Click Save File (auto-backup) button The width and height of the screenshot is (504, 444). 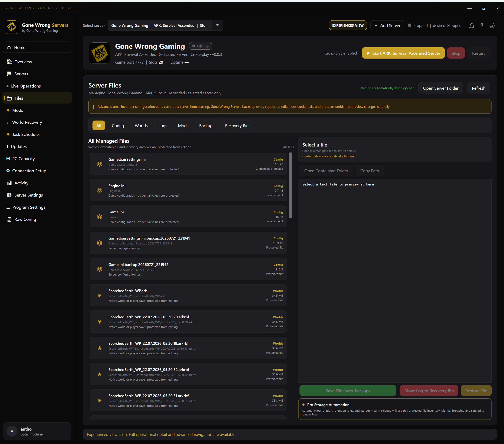pyautogui.click(x=348, y=391)
